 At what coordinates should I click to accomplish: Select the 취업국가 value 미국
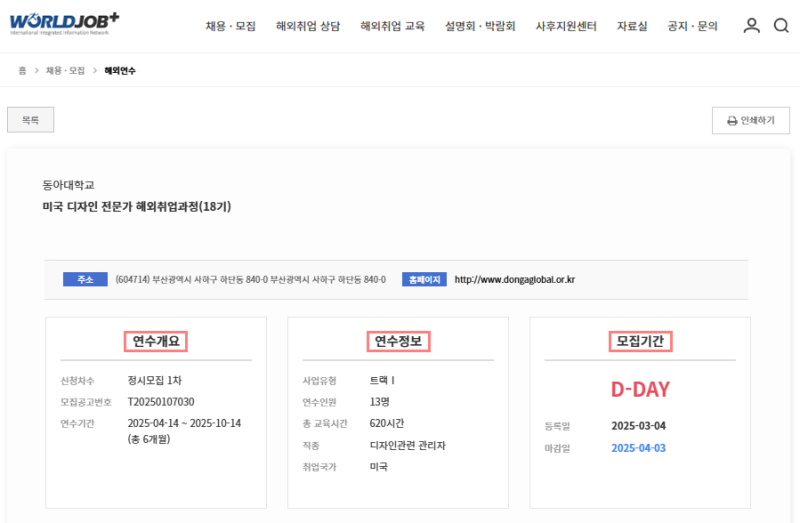pyautogui.click(x=379, y=467)
